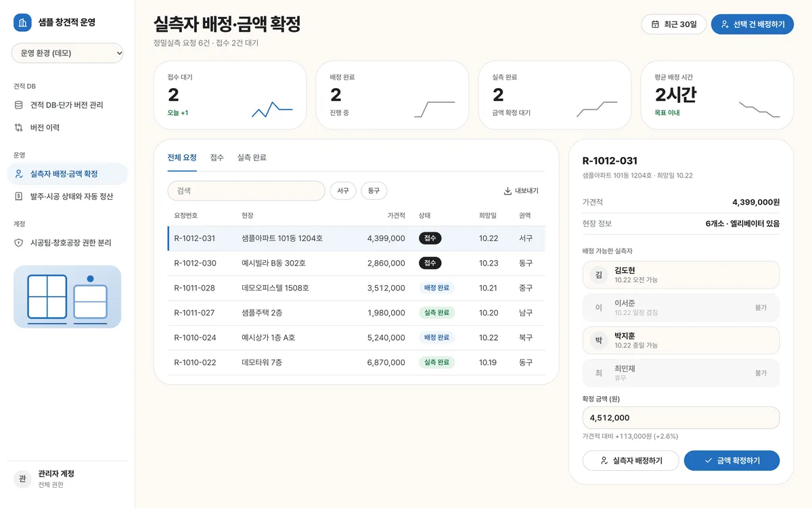Click 배정 완료 badge for 데모오피스텔 1508호
Screen dimensions: 812x508
[436, 288]
